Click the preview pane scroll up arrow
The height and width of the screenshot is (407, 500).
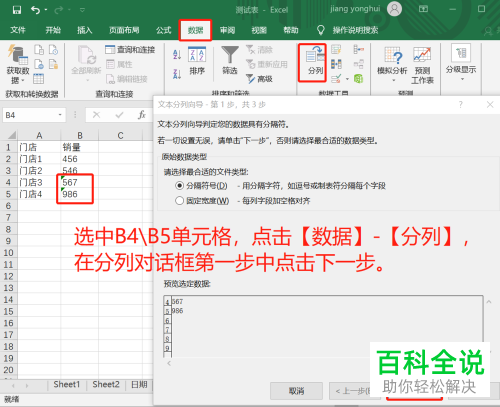pos(489,302)
